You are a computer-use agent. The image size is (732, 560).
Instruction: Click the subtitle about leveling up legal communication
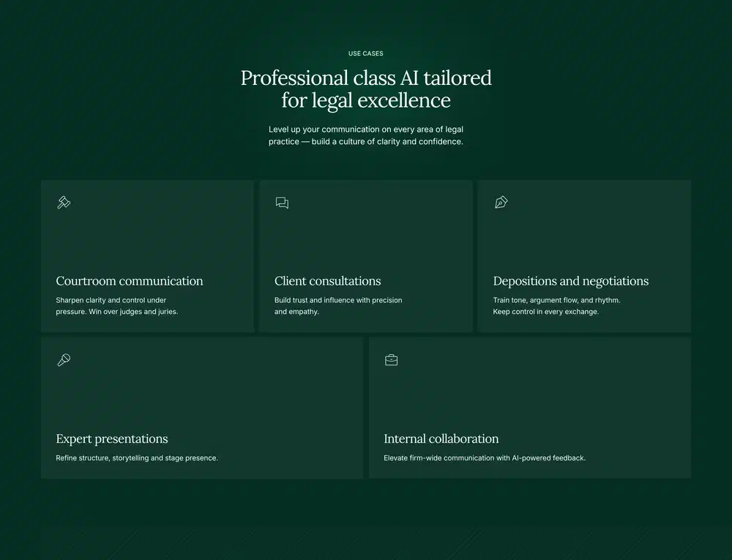(365, 135)
